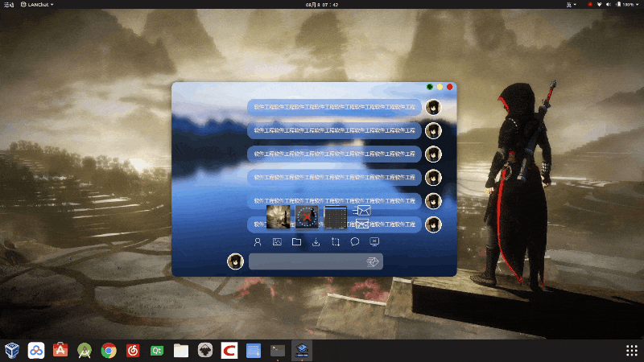Click the avatar of the sixth chat message
This screenshot has width=644, height=362.
tap(433, 224)
